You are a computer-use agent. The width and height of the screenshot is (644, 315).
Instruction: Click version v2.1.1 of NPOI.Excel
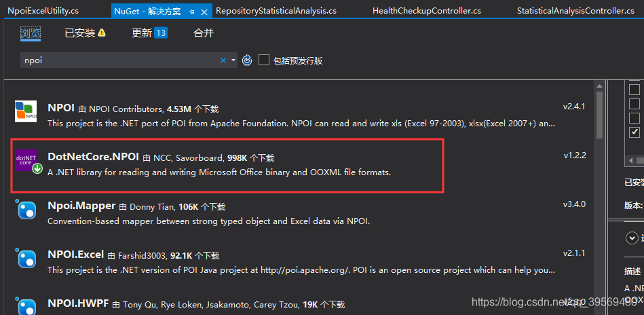[574, 253]
